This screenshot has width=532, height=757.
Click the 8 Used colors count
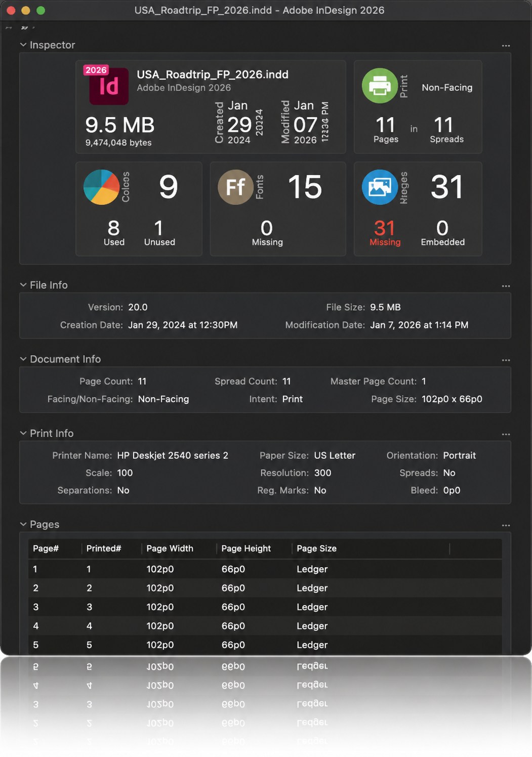[114, 233]
